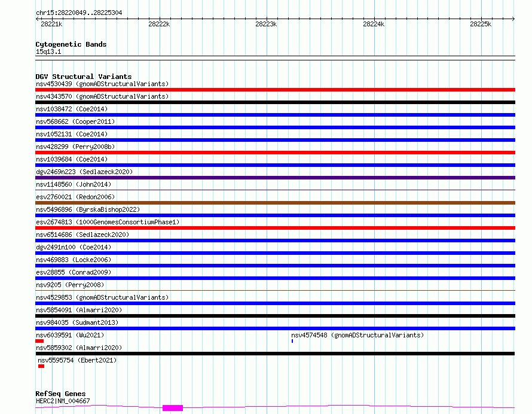The width and height of the screenshot is (532, 414).
Task: Open the nsv5595754 (Ebert2021) label
Action: (x=77, y=360)
